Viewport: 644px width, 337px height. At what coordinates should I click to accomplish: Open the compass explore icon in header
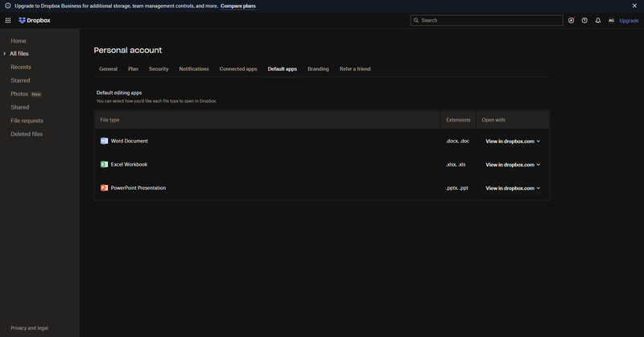(x=572, y=20)
